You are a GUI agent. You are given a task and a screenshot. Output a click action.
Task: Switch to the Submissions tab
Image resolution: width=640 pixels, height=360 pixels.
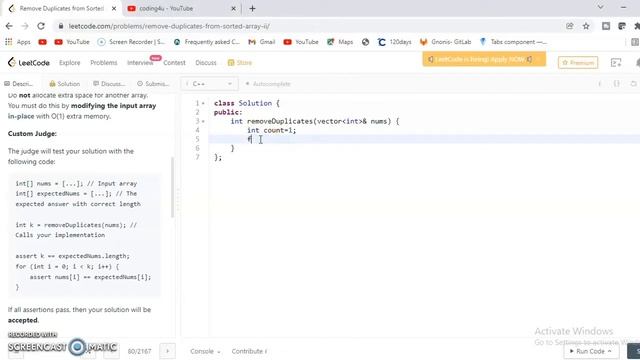[x=153, y=84]
